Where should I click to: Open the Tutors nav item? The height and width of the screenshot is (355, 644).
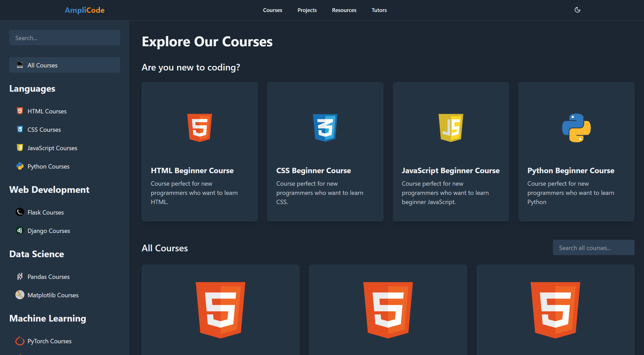tap(379, 10)
